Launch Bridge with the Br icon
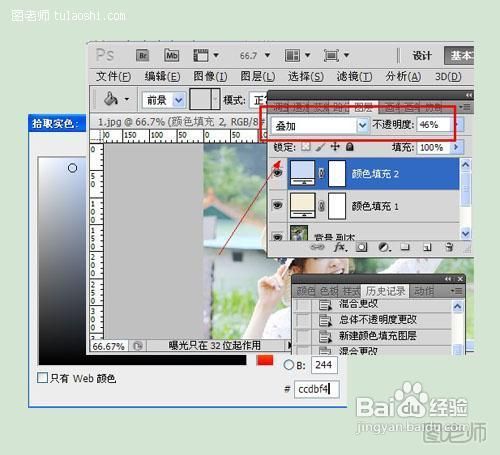Image resolution: width=500 pixels, height=455 pixels. pyautogui.click(x=142, y=55)
